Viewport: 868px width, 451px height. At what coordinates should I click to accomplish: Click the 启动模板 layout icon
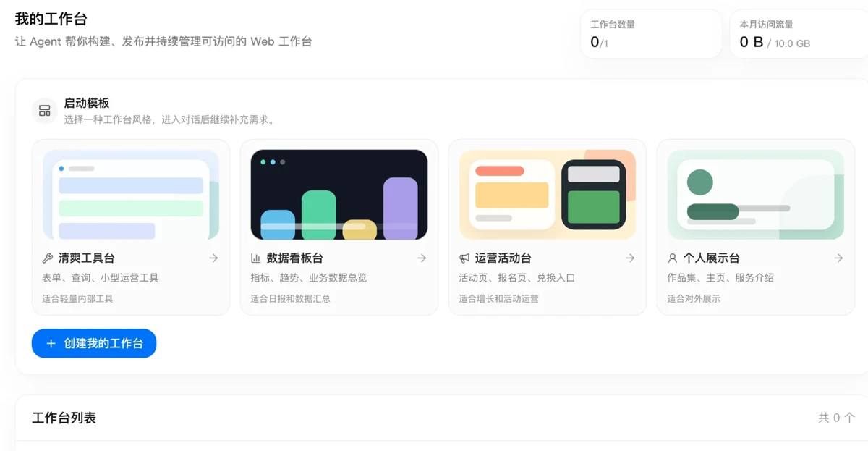[x=45, y=111]
